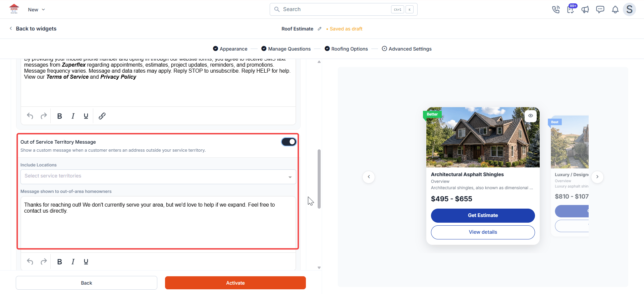Click the Privacy Policy text
This screenshot has height=294, width=644.
click(x=118, y=77)
